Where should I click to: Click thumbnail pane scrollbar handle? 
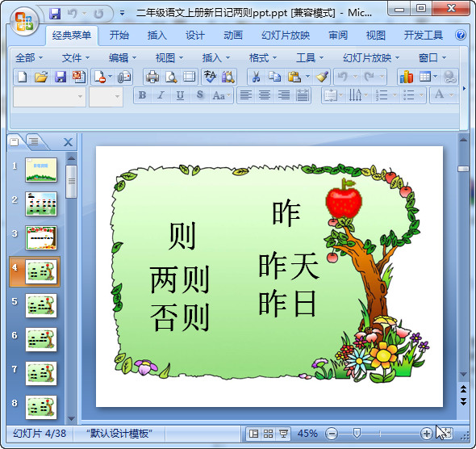(71, 182)
